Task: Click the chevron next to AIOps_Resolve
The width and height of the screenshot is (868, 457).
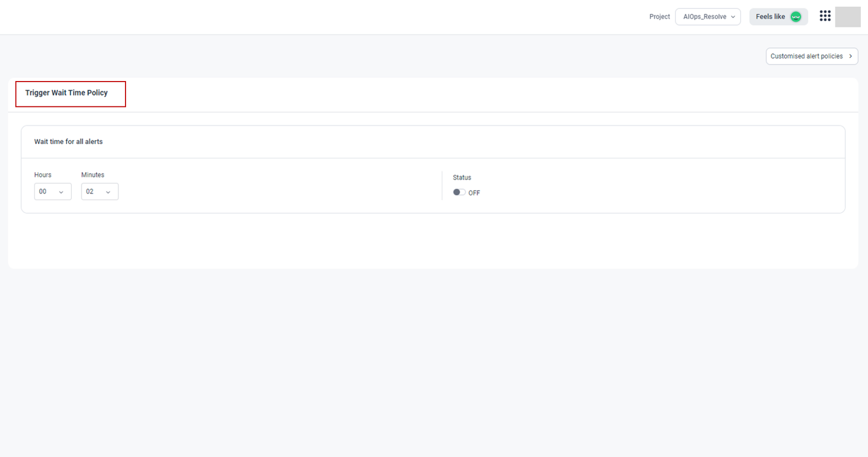Action: pos(733,17)
